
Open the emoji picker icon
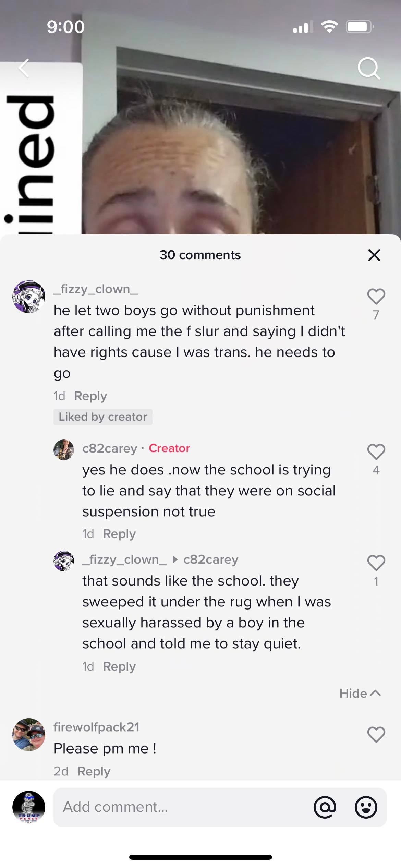click(366, 807)
